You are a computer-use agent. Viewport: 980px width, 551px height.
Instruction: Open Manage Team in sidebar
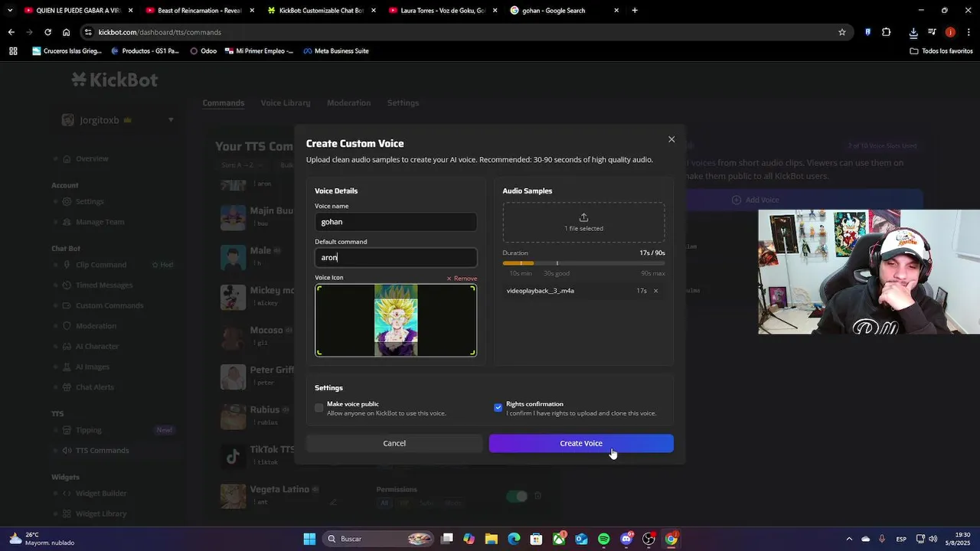[x=100, y=222]
